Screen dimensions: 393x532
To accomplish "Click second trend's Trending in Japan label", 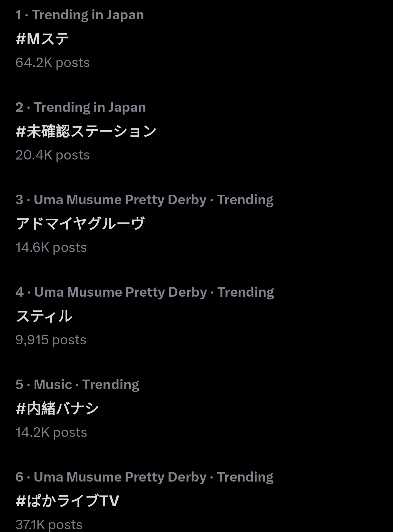I will [x=90, y=107].
